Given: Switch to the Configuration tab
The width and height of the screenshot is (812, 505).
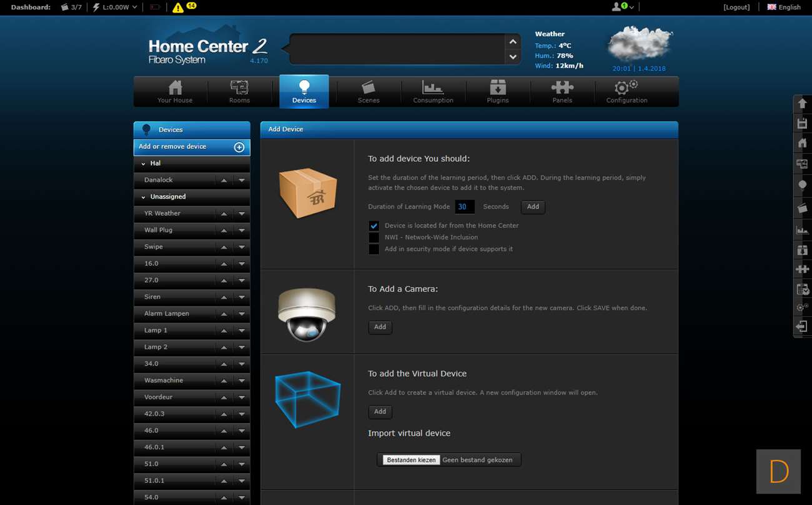Looking at the screenshot, I should click(626, 91).
